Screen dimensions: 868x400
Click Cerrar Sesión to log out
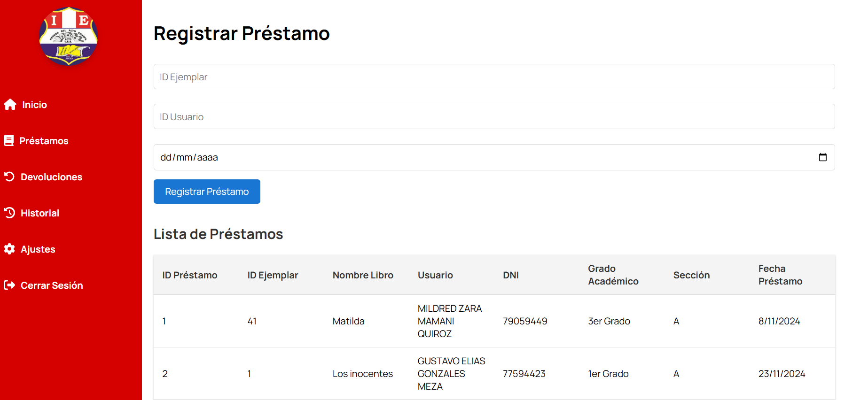52,285
